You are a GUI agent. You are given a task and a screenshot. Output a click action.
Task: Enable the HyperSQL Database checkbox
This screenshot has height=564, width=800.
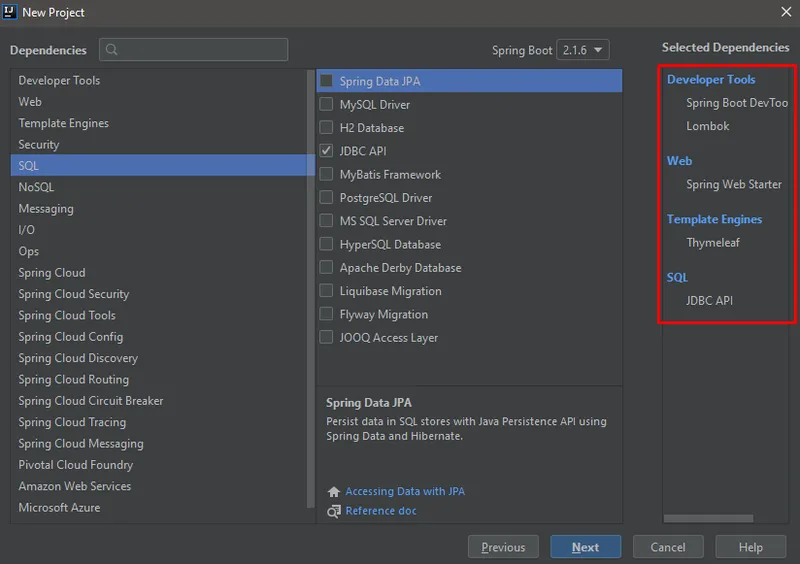coord(326,244)
